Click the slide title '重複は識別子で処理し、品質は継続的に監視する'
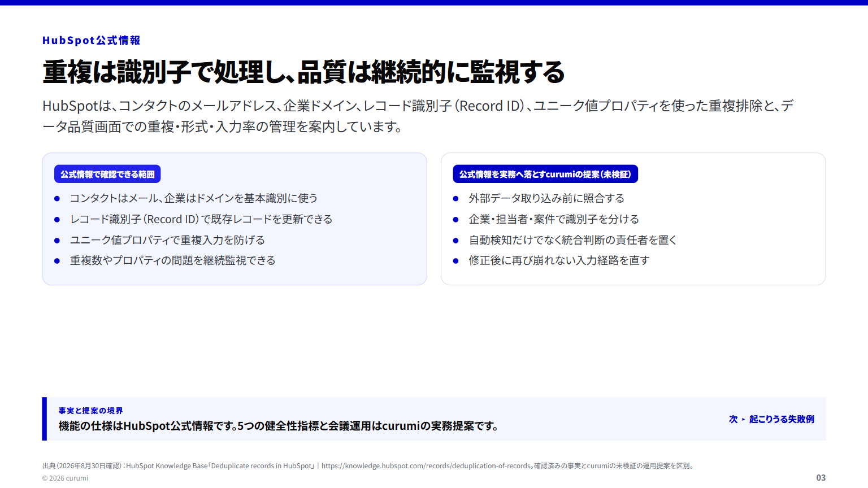The image size is (868, 488). (x=303, y=72)
